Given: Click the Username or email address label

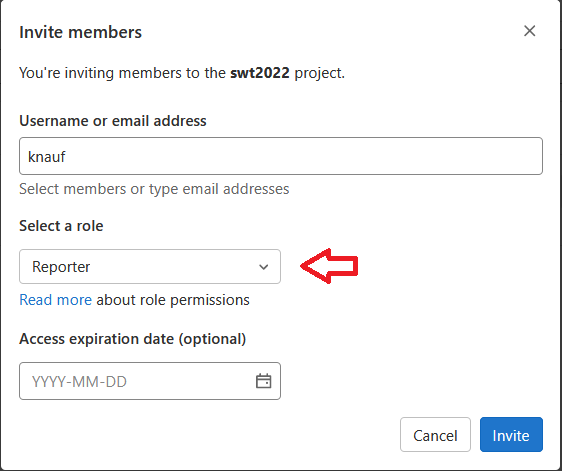Looking at the screenshot, I should [113, 121].
